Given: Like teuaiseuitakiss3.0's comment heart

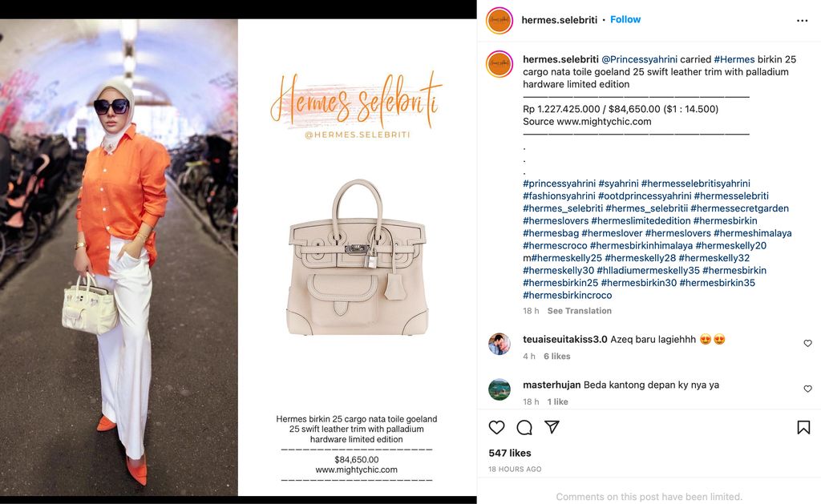Looking at the screenshot, I should coord(808,343).
